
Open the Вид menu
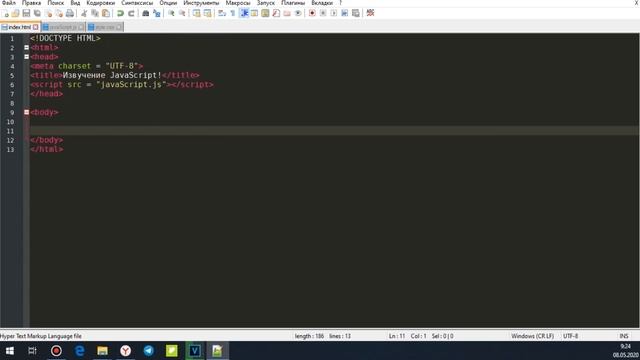tap(75, 3)
